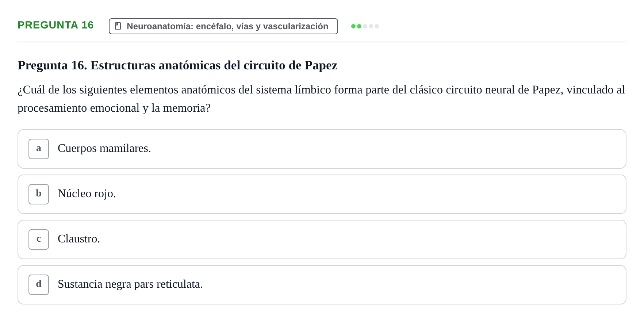Click the last gray difficulty dot

pyautogui.click(x=377, y=26)
